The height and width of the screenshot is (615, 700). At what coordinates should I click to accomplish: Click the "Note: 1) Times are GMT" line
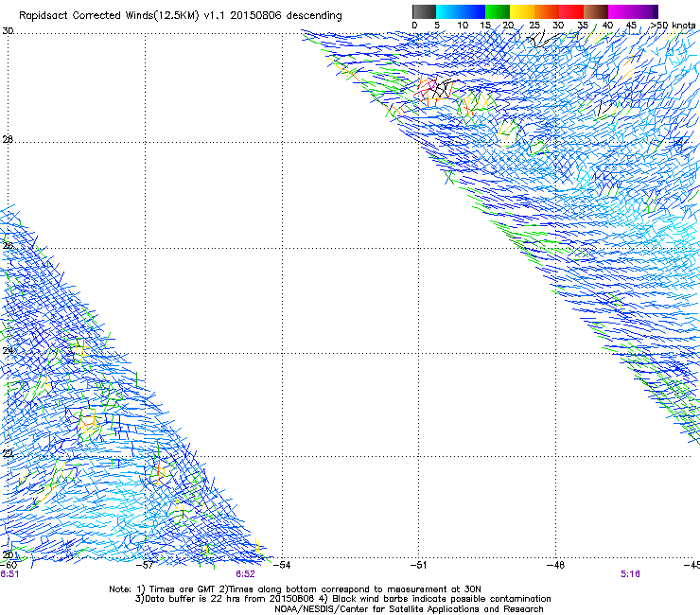[x=295, y=589]
